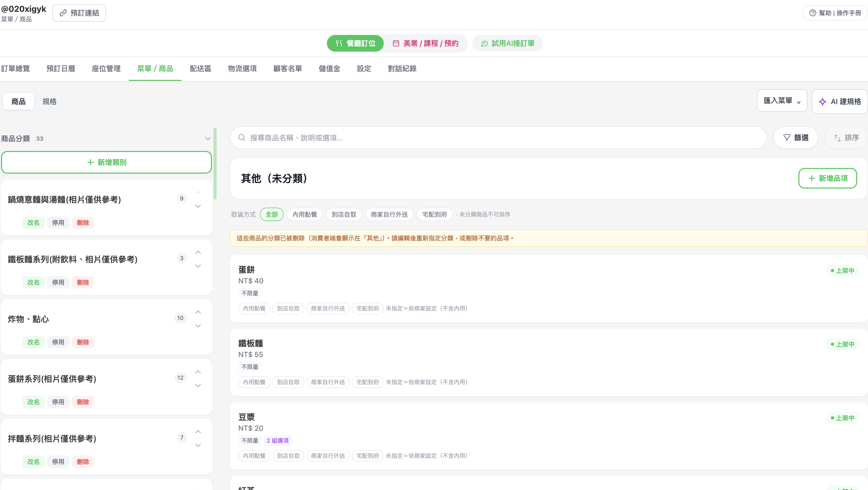Open the 顧客名單 tab
Screen dimensions: 868x490
tap(288, 69)
